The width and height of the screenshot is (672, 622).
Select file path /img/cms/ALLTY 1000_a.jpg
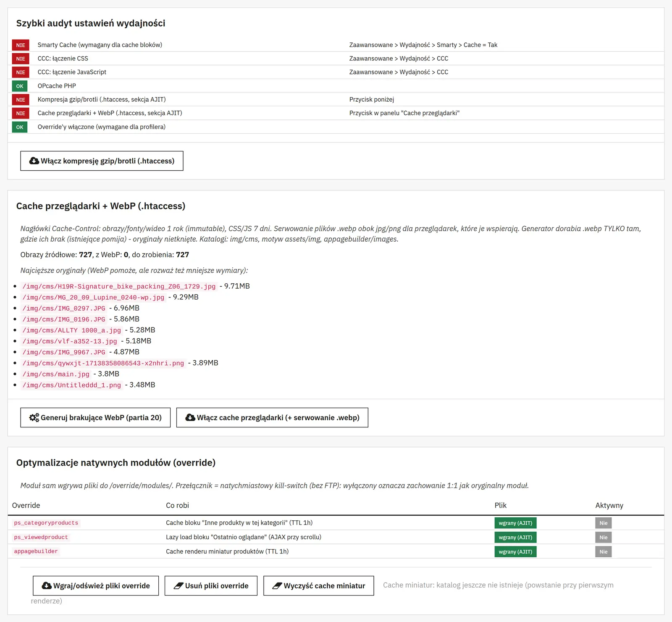(72, 330)
